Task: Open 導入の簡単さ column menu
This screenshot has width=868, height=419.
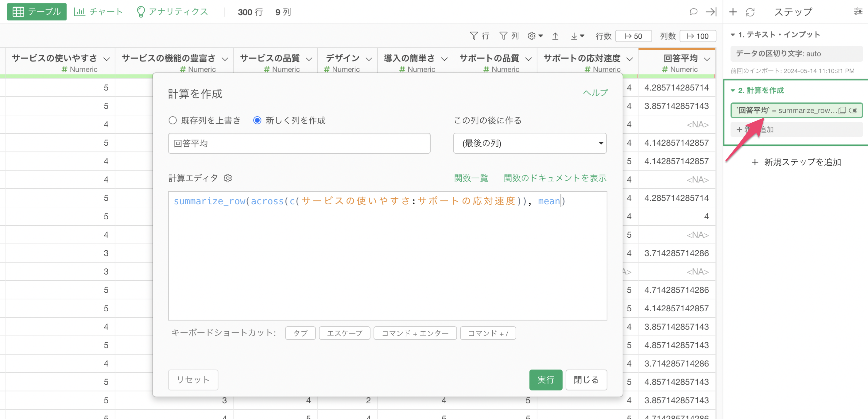Action: pyautogui.click(x=444, y=59)
